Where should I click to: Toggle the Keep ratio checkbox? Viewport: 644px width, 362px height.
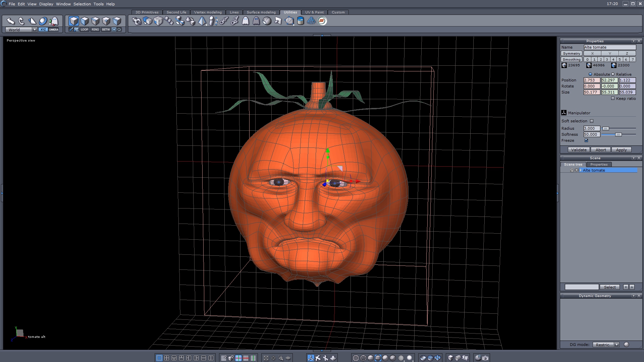(x=613, y=98)
